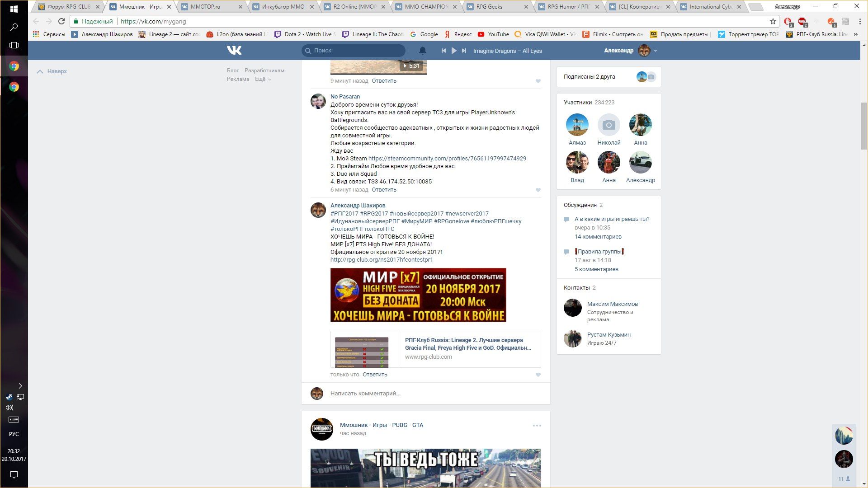Open the Сервисы apps shortcut
Image resolution: width=868 pixels, height=488 pixels.
(x=49, y=34)
